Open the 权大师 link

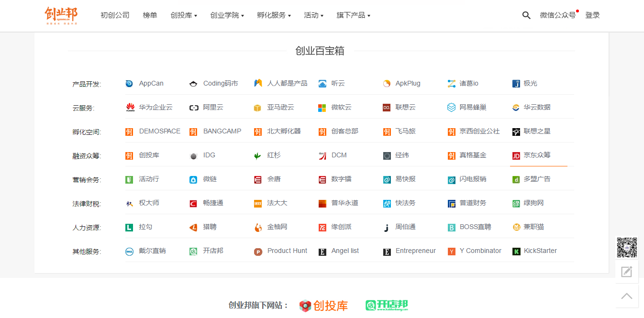click(x=149, y=203)
